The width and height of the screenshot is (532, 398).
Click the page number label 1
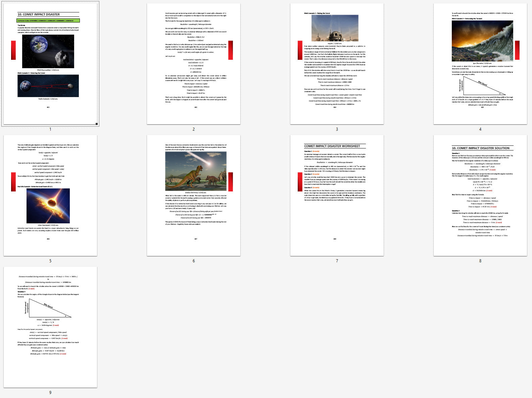click(50, 129)
